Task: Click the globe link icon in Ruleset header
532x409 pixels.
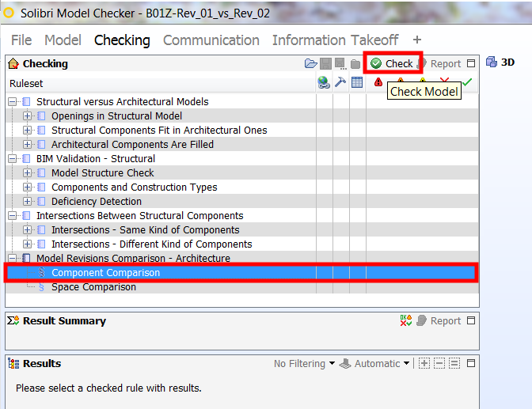Action: pos(324,82)
